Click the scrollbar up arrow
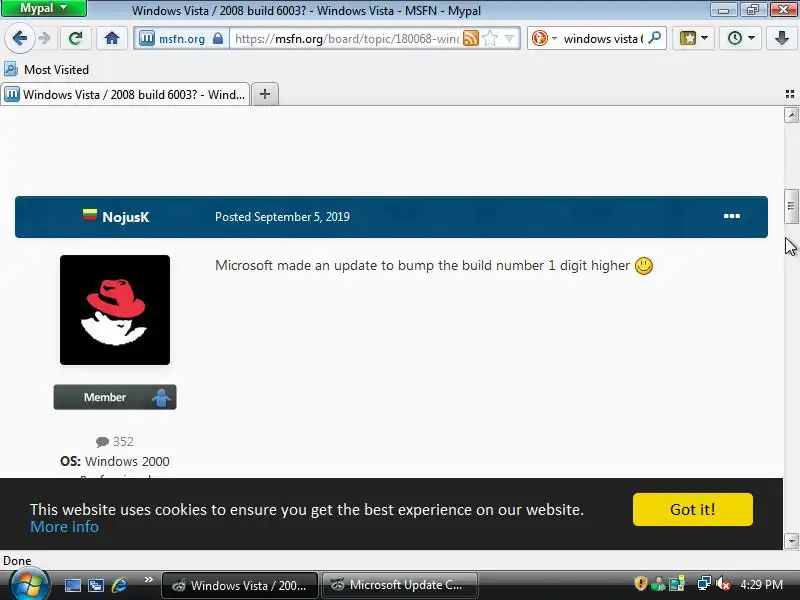The height and width of the screenshot is (600, 800). click(791, 115)
